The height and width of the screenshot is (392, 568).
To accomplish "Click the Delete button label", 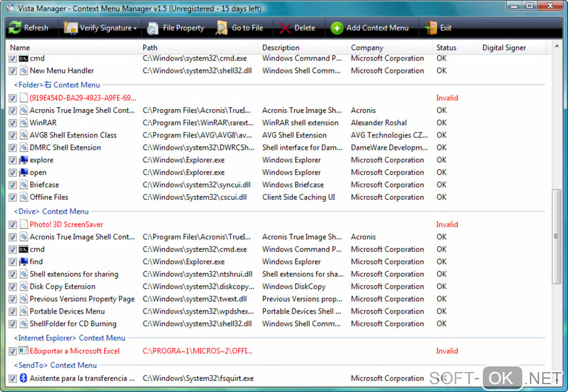I will pos(305,28).
